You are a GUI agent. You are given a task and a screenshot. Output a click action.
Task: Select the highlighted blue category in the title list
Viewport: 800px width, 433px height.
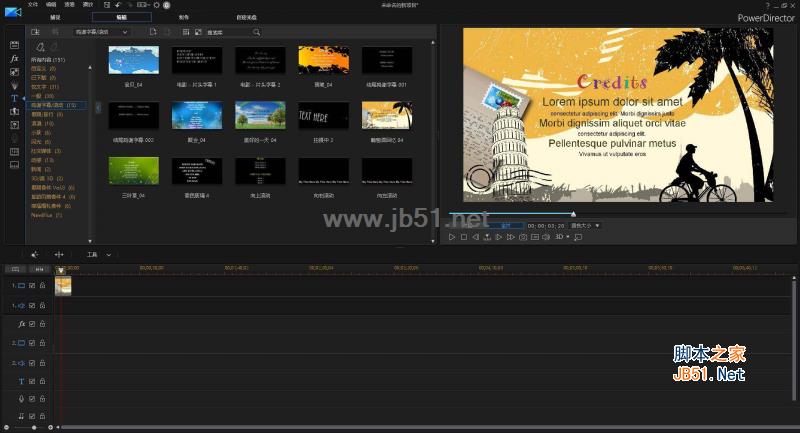(56, 105)
